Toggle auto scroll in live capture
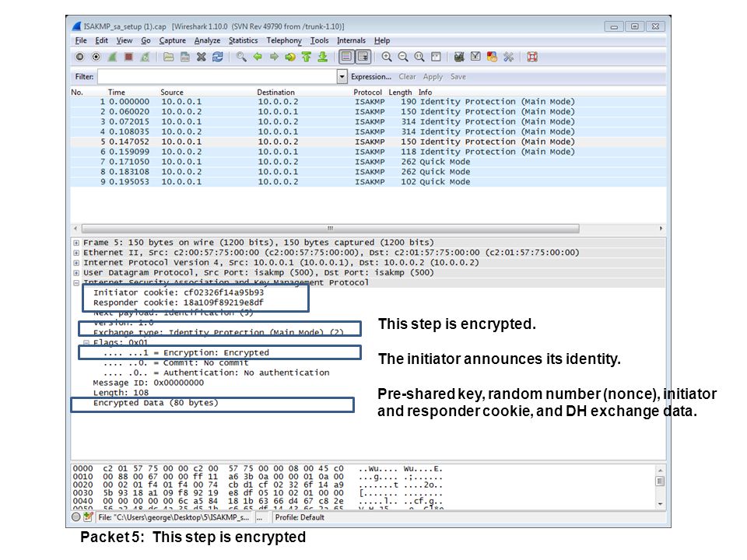The height and width of the screenshot is (560, 747). tap(363, 57)
